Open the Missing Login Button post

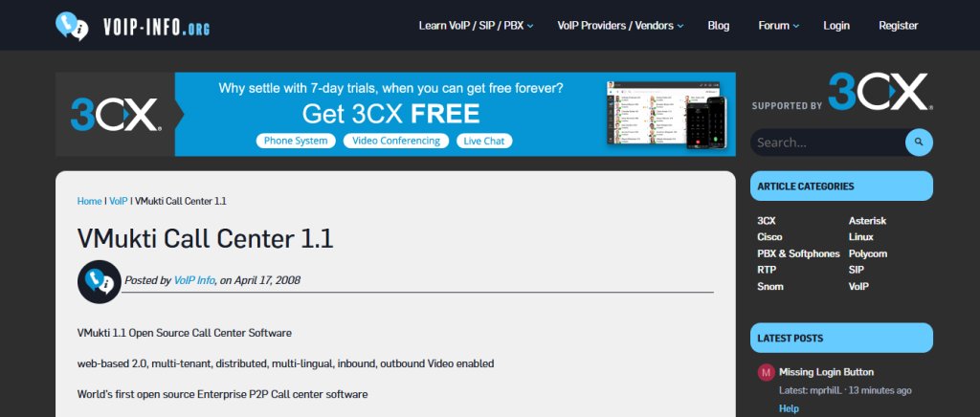(826, 372)
